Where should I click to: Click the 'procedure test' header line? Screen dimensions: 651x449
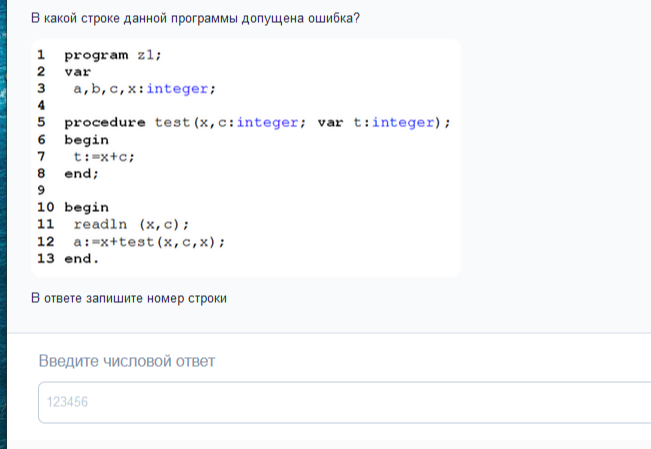click(x=257, y=123)
